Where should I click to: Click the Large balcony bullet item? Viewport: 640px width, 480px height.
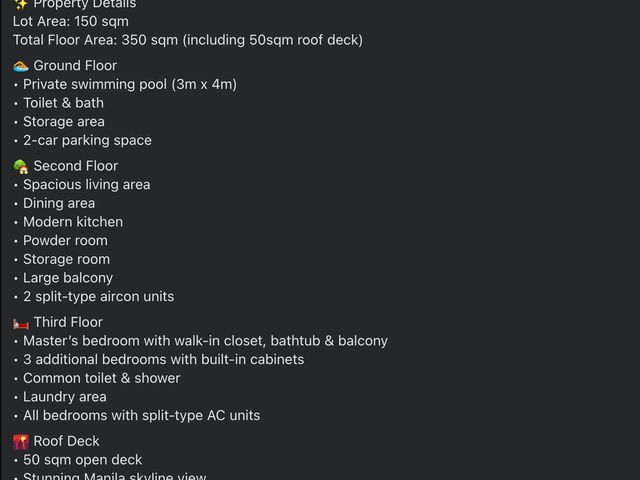click(68, 278)
